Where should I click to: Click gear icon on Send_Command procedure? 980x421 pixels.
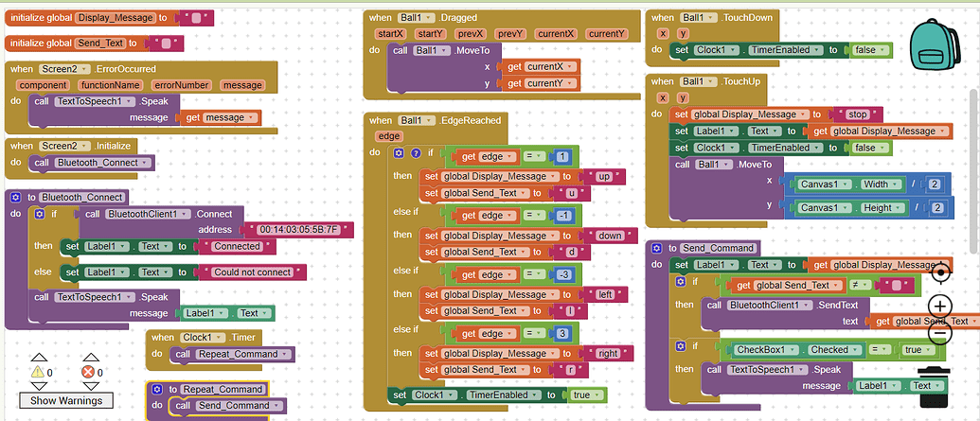[x=659, y=247]
